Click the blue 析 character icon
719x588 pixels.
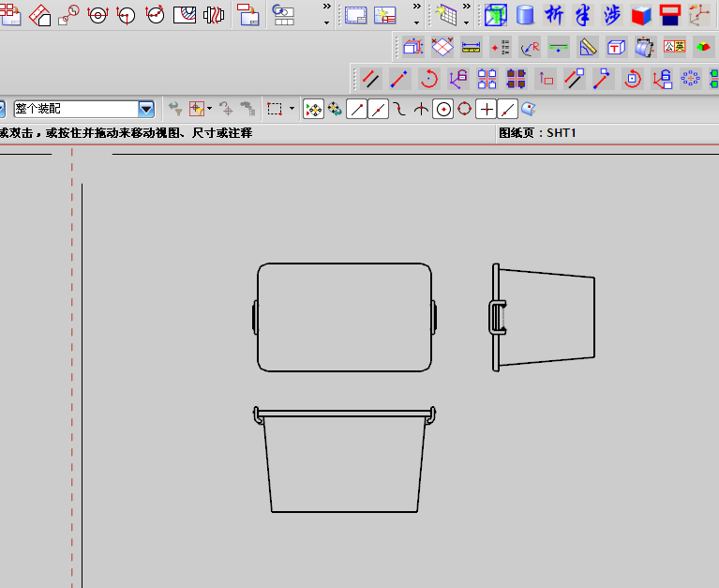pos(555,15)
